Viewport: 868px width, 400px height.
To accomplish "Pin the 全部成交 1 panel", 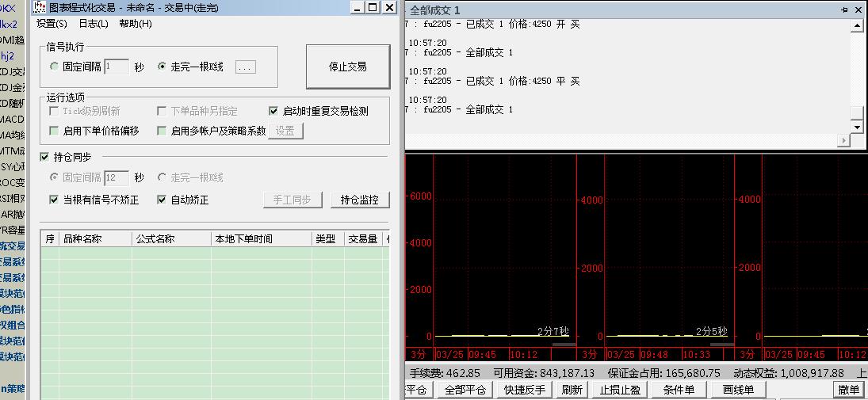I will (x=845, y=10).
